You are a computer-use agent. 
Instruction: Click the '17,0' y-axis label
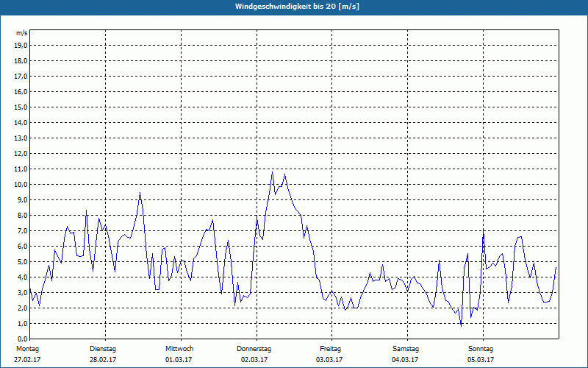pyautogui.click(x=21, y=77)
